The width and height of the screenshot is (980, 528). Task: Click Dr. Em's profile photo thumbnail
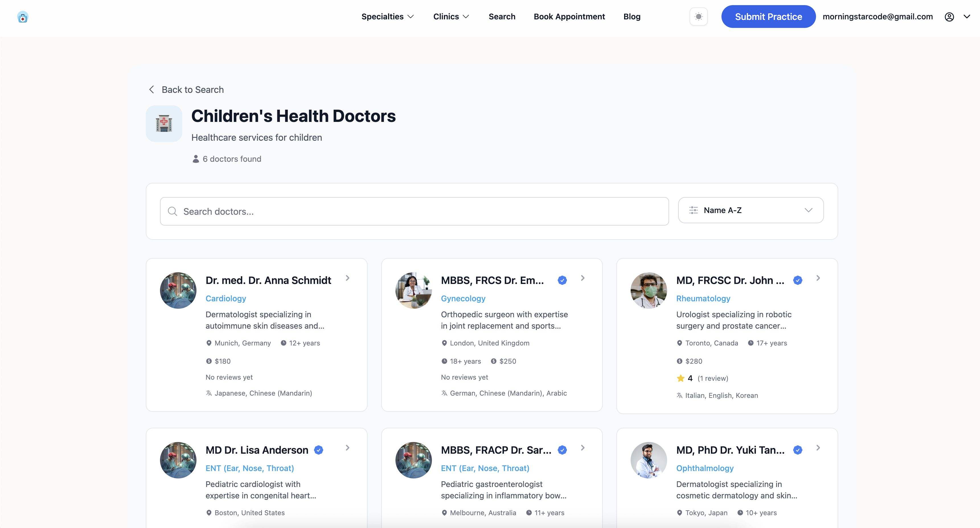(x=413, y=290)
